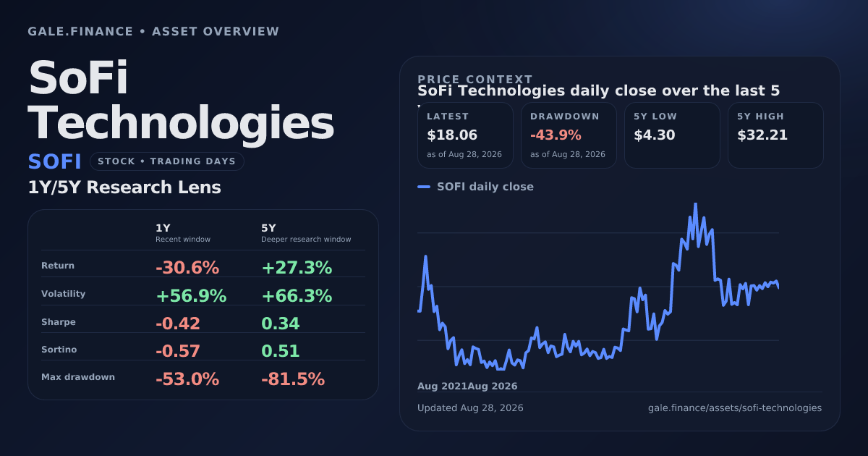Image resolution: width=868 pixels, height=456 pixels.
Task: Select the SOFI ticker symbol
Action: click(54, 161)
